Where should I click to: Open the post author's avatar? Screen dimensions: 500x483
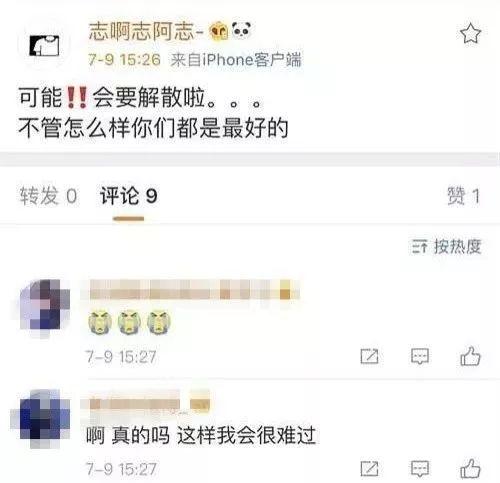click(x=44, y=45)
